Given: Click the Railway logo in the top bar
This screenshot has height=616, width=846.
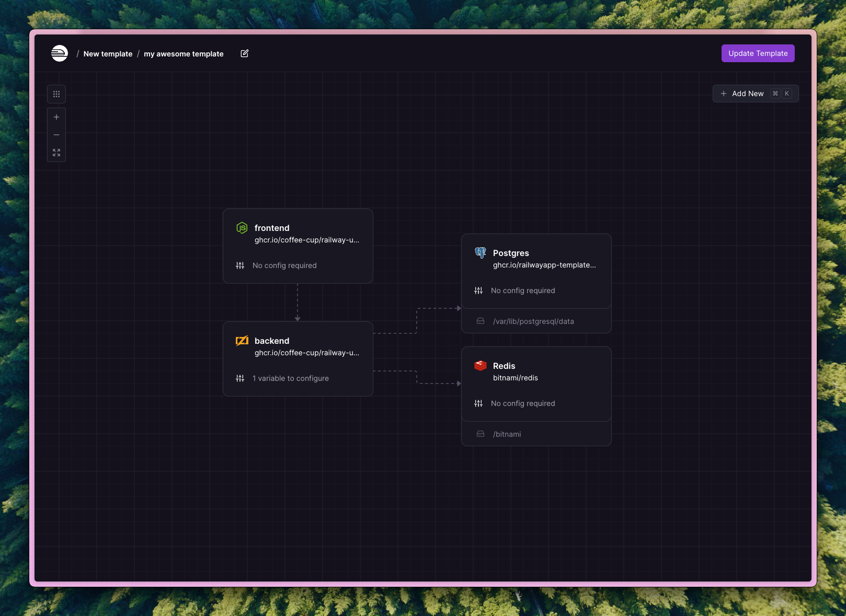Looking at the screenshot, I should tap(59, 53).
